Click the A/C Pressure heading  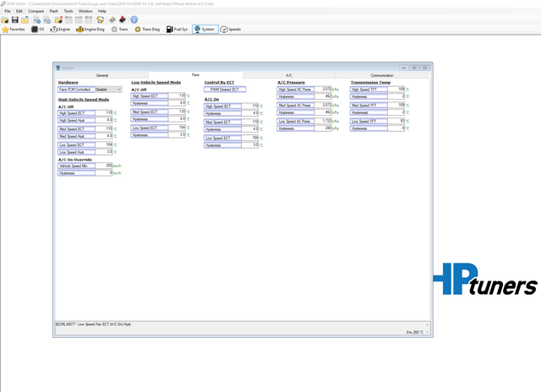[291, 83]
